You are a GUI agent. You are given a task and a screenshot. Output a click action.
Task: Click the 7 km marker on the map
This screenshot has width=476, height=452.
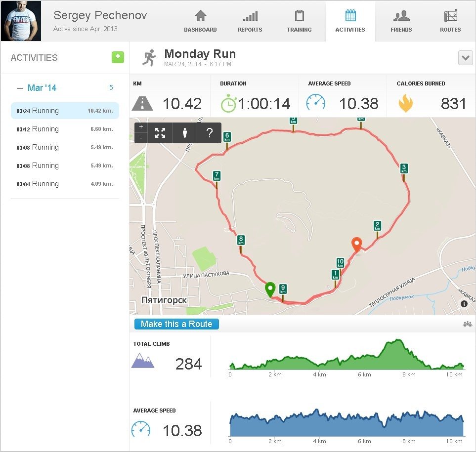(216, 176)
